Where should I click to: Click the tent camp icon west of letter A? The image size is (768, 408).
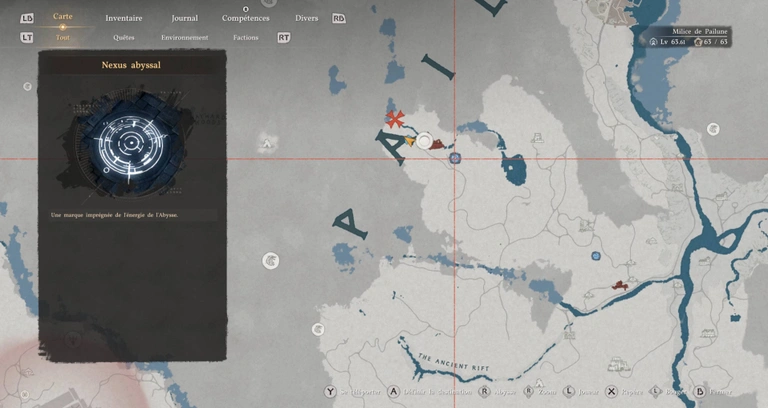(267, 144)
